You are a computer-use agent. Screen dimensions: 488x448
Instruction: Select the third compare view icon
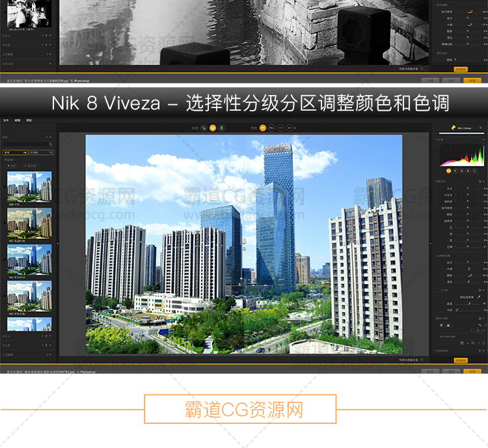pyautogui.click(x=222, y=128)
